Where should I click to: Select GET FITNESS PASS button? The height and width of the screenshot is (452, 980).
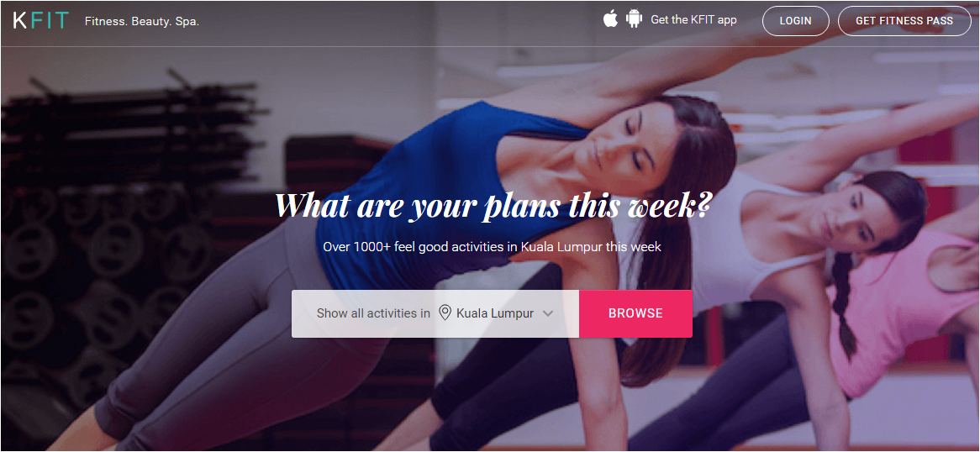pos(904,21)
